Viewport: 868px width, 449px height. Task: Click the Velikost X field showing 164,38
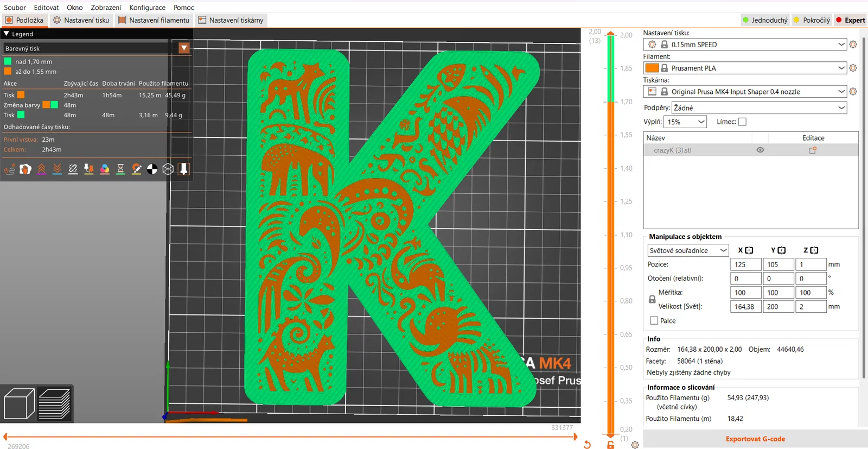pos(746,307)
